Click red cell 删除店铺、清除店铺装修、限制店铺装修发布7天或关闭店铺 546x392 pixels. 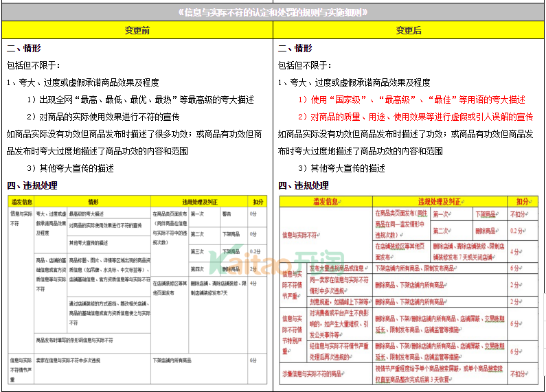point(468,252)
